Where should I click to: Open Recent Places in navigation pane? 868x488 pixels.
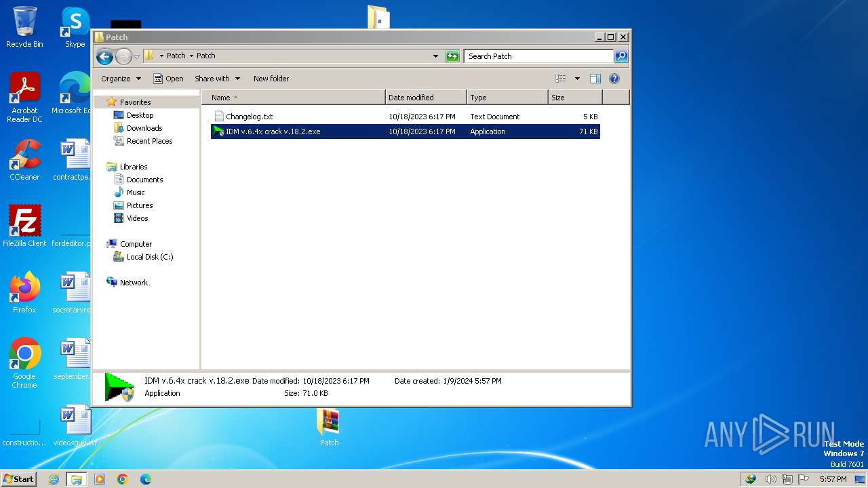(149, 141)
